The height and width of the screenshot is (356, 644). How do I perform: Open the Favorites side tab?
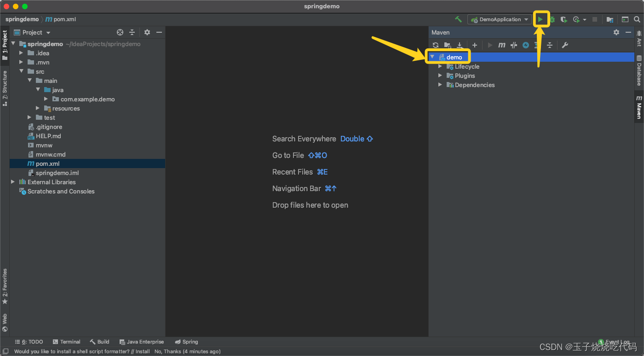point(5,286)
